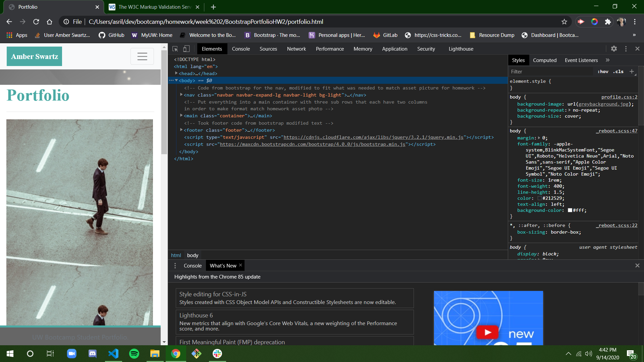
Task: Bookmark this page with the star icon
Action: [564, 22]
